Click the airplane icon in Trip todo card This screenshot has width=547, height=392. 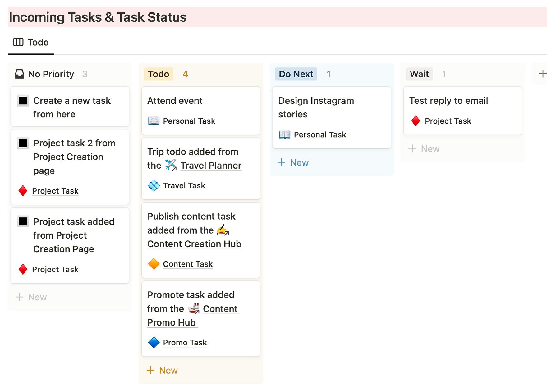pos(170,165)
